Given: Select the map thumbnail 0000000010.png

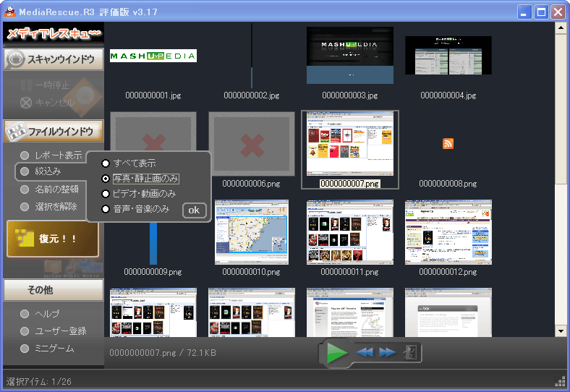Looking at the screenshot, I should (x=252, y=232).
